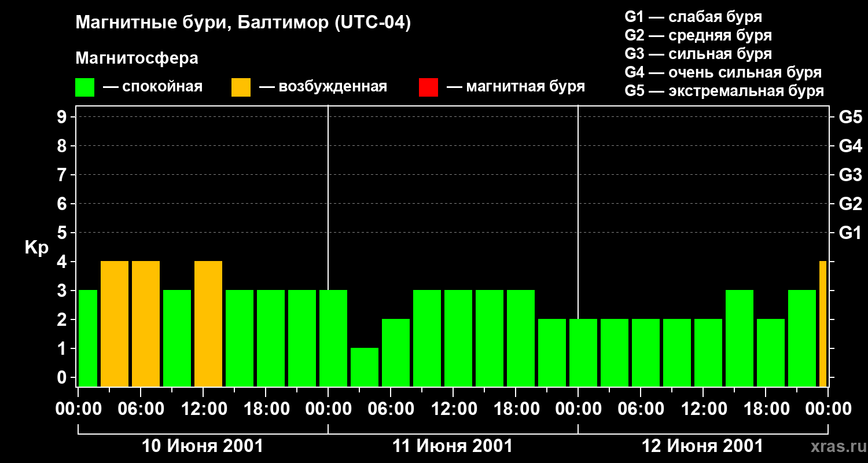Click the 10 June 06:00–09:00 orange bar
Viewport: 868px width, 463px height.
146,324
